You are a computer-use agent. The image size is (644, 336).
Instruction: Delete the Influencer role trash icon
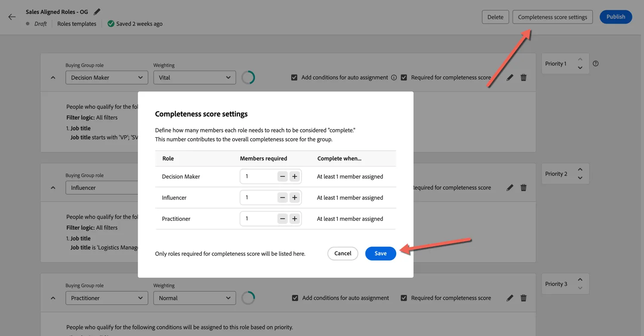click(523, 188)
